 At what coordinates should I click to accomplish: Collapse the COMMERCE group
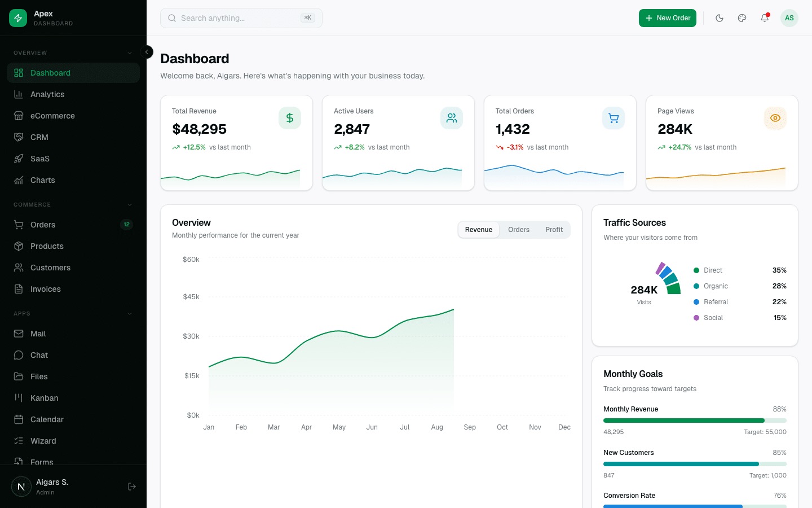[130, 204]
